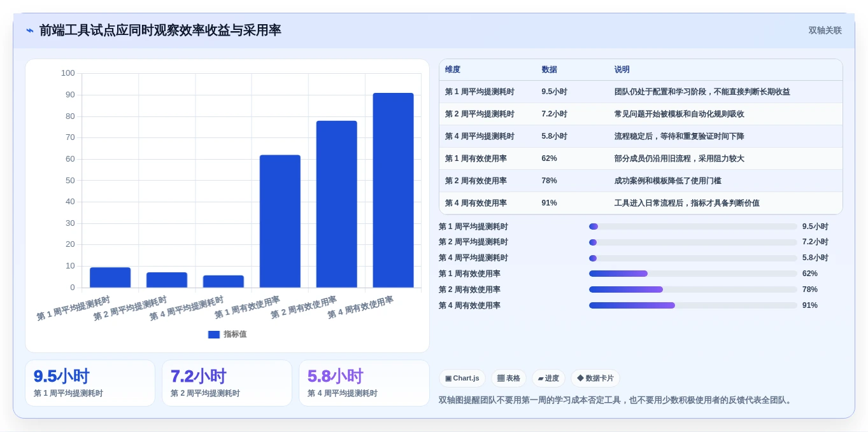The height and width of the screenshot is (432, 868).
Task: Click description 部分成员仍沿用旧流程，采用阻力较大
Action: point(679,158)
